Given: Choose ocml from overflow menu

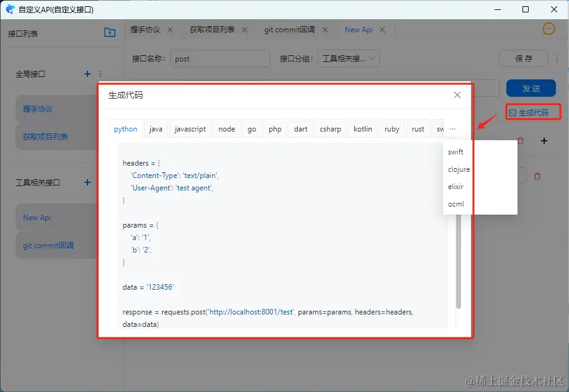Looking at the screenshot, I should tap(480, 204).
